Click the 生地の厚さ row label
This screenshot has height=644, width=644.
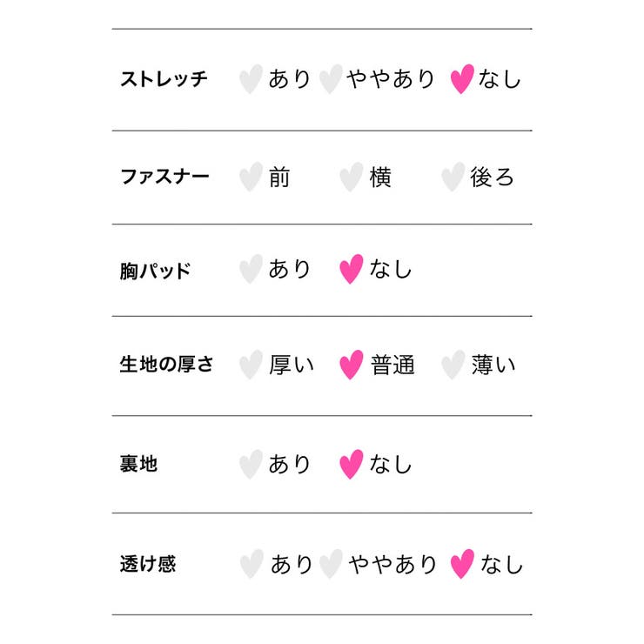[166, 365]
